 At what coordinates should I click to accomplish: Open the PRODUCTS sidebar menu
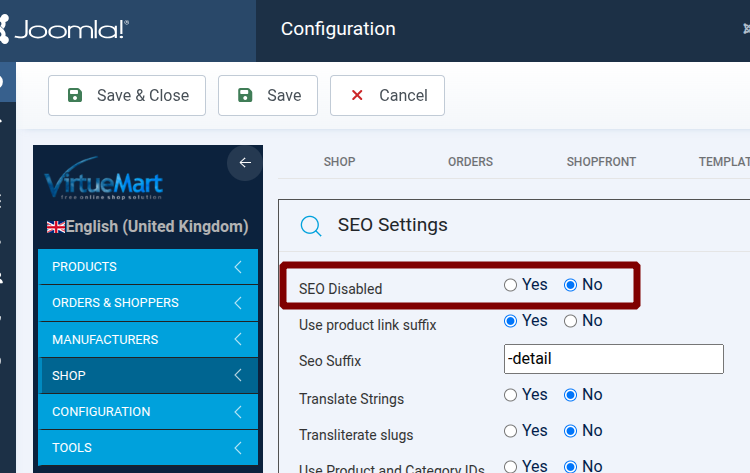[x=148, y=267]
